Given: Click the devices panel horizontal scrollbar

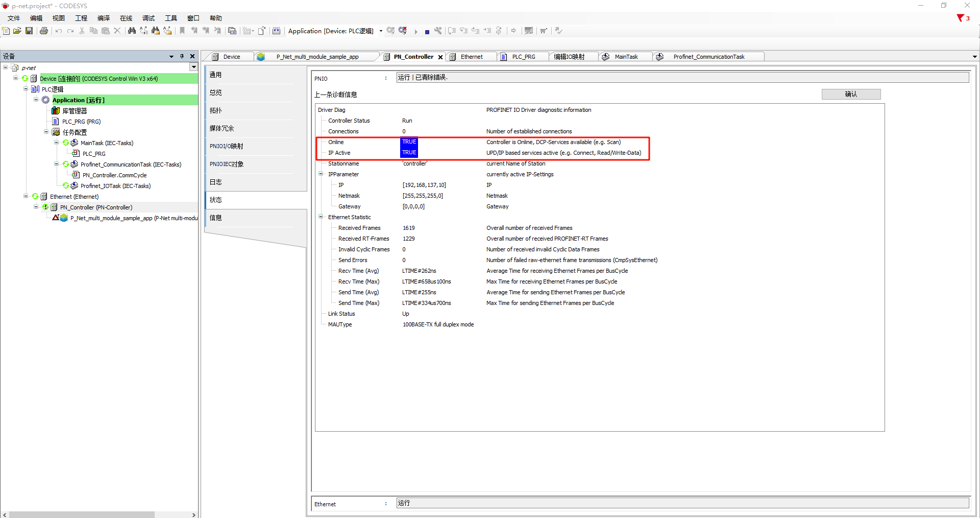Looking at the screenshot, I should click(x=82, y=514).
